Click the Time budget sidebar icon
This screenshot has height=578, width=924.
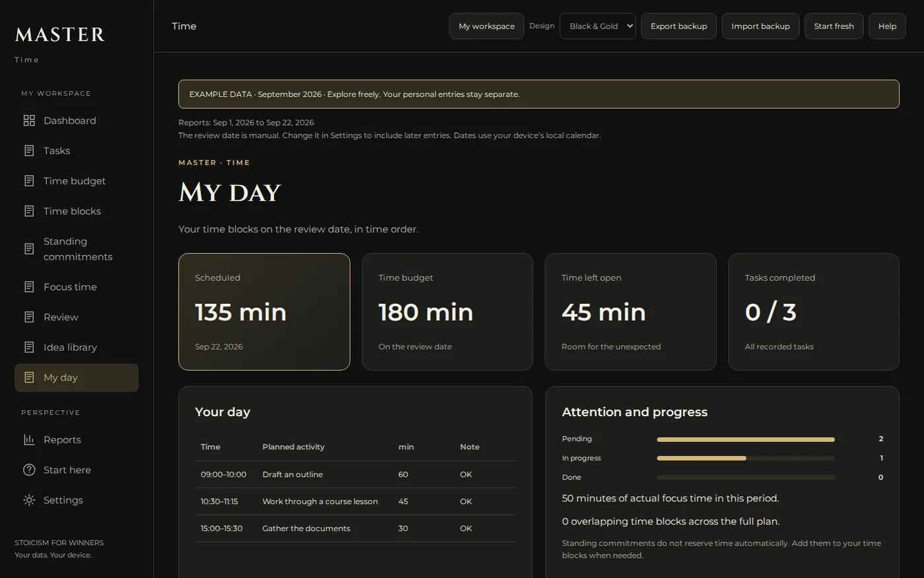click(x=29, y=181)
